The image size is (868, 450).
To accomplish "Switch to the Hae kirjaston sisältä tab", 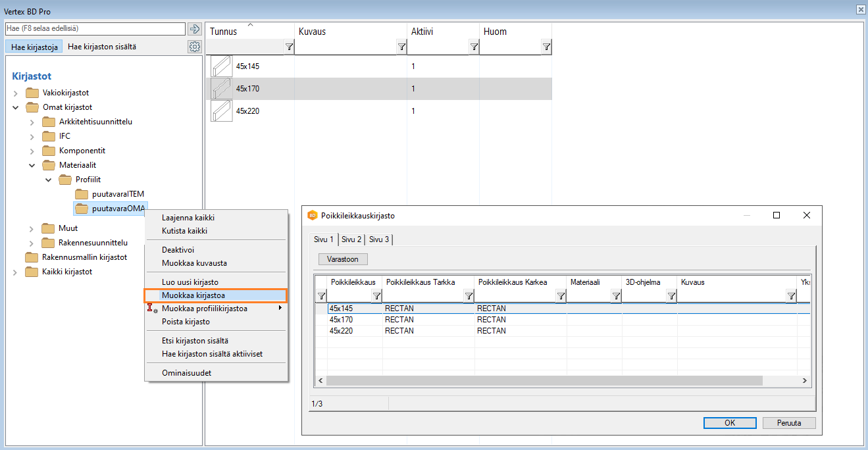I will click(102, 47).
